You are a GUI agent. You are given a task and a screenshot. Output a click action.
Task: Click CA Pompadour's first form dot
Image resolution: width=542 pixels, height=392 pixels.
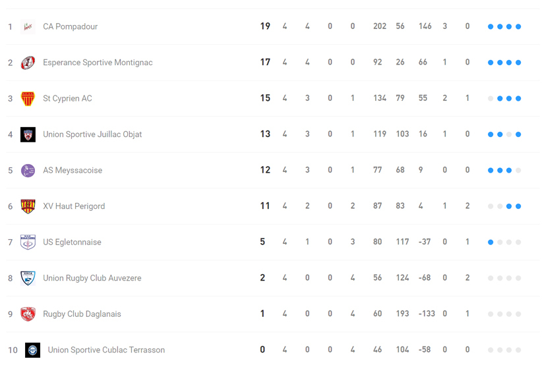click(x=491, y=27)
